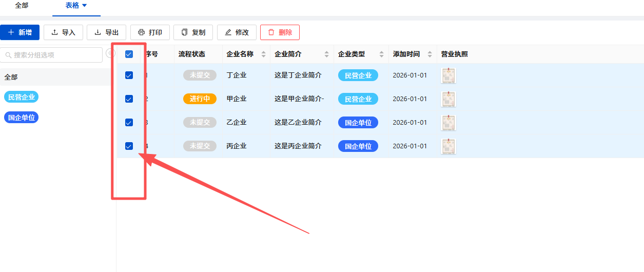Uncheck the 乙企业 row checkbox
The height and width of the screenshot is (272, 644).
pyautogui.click(x=129, y=123)
